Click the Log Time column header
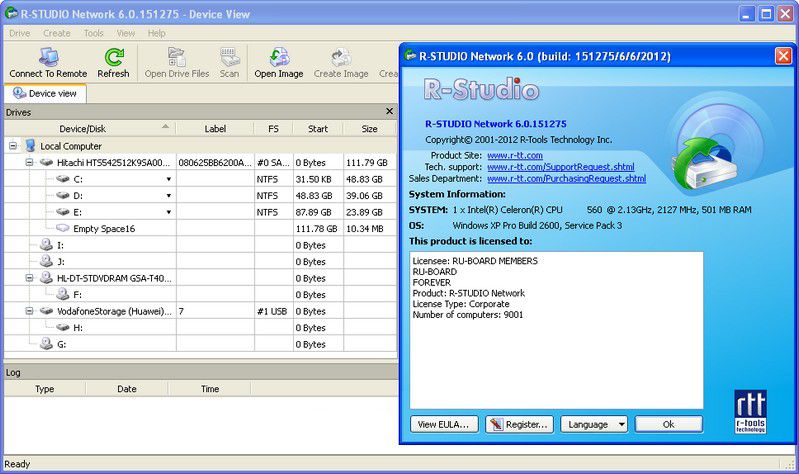 pos(210,389)
